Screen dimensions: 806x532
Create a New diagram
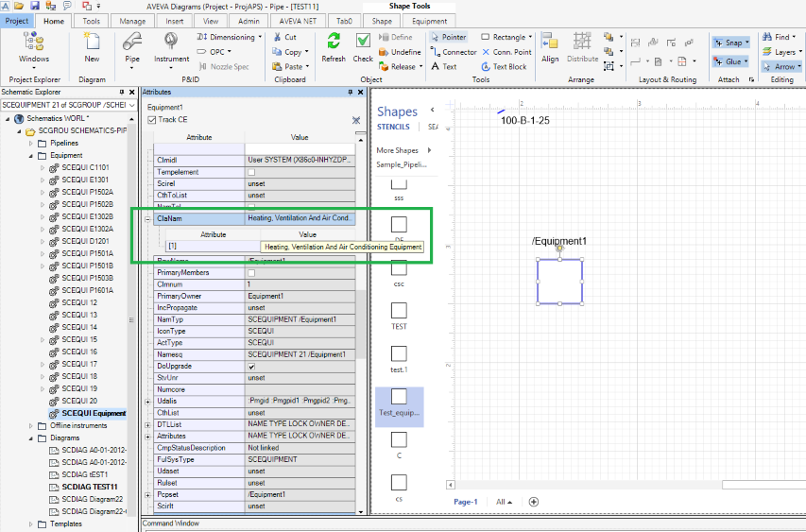[x=92, y=42]
